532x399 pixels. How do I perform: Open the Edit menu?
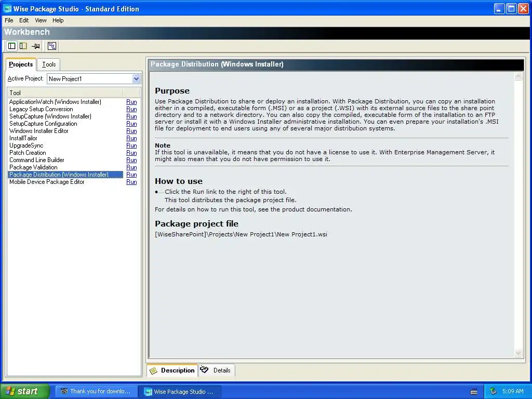(x=24, y=20)
